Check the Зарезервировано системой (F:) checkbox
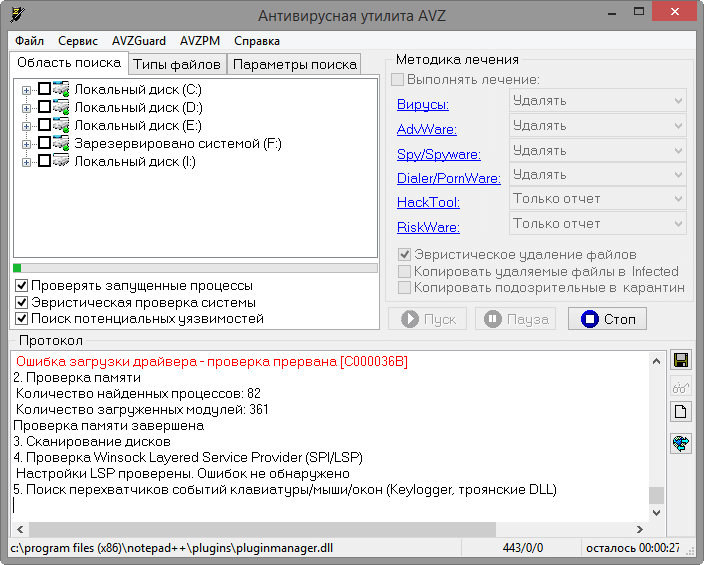The width and height of the screenshot is (704, 565). pos(44,142)
